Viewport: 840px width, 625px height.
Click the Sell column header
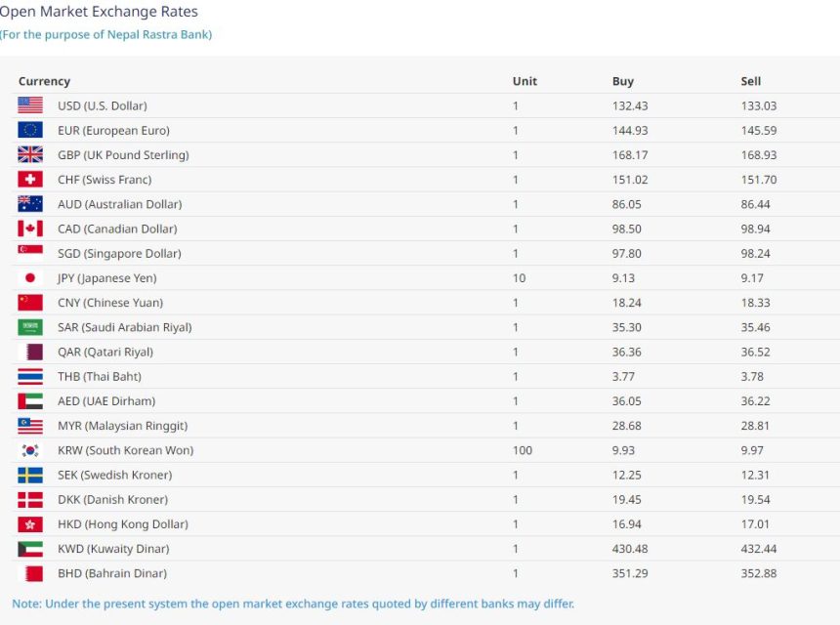(750, 81)
